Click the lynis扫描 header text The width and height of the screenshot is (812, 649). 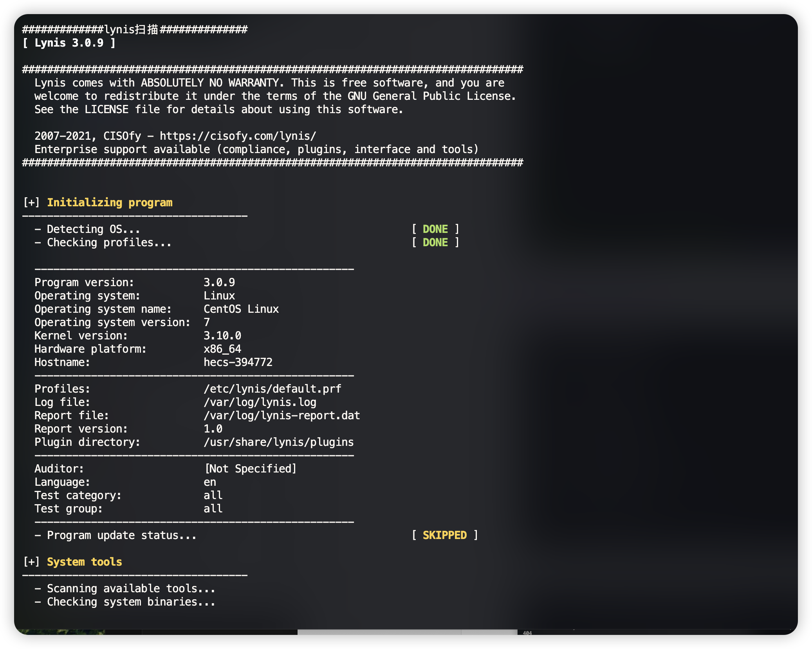(131, 29)
